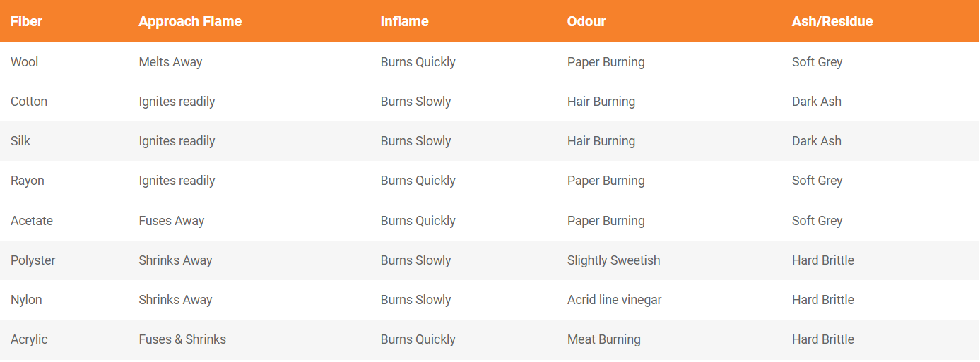Viewport: 980px width, 362px height.
Task: Select the Cotton fiber cell
Action: 29,102
